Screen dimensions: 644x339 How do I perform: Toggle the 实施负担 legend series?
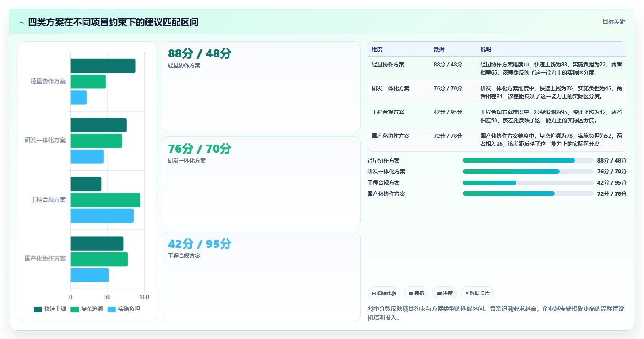point(124,309)
